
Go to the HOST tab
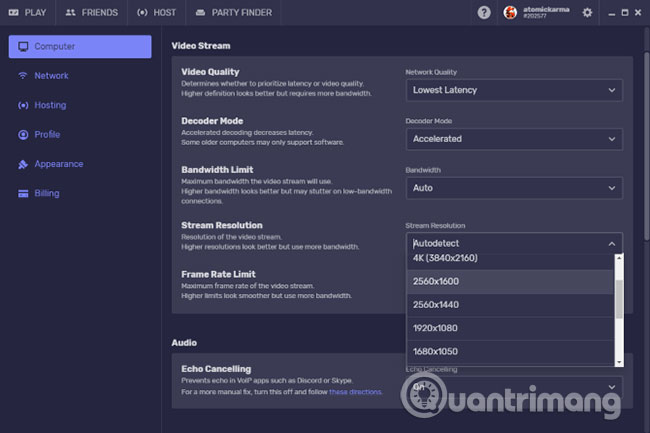coord(156,12)
